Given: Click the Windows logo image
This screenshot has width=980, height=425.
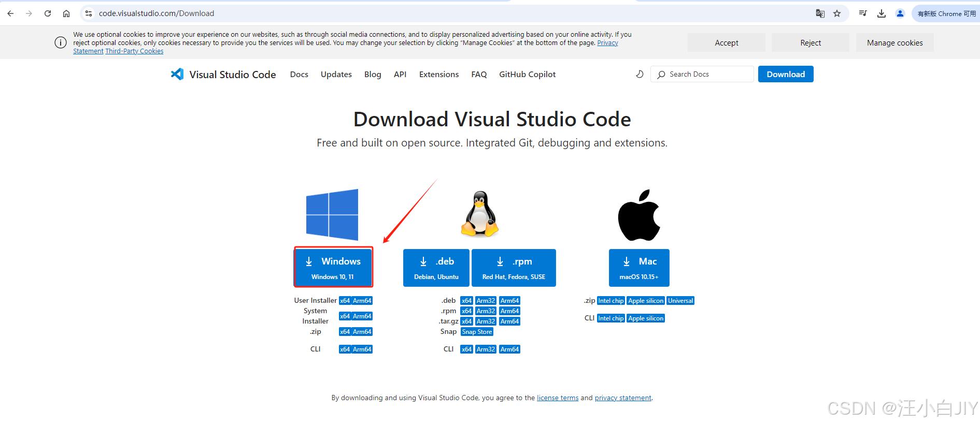Looking at the screenshot, I should click(x=332, y=215).
